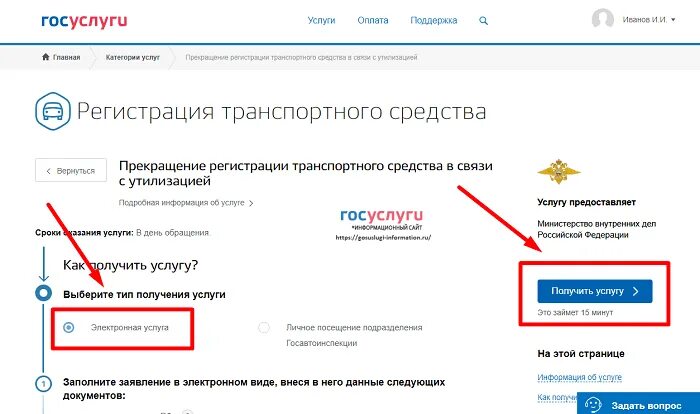Viewport: 700px width, 414px height.
Task: Click the Министерство внутренних дел Российской Федерации text
Action: (x=596, y=229)
